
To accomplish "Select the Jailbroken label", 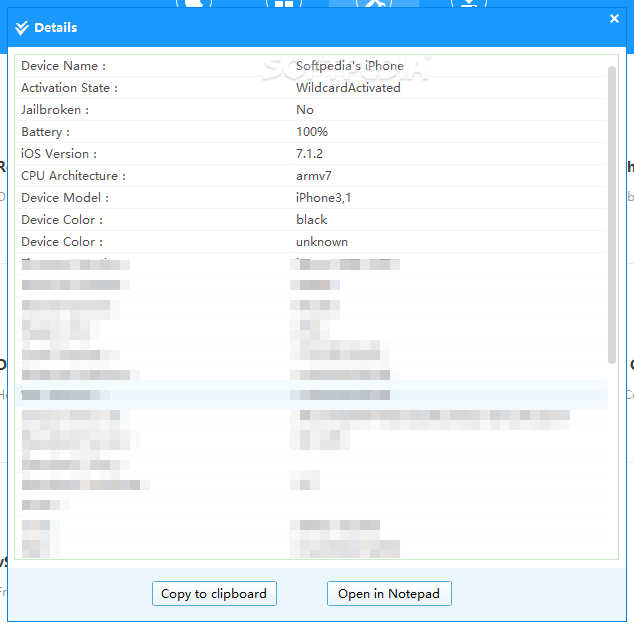I will (x=55, y=110).
